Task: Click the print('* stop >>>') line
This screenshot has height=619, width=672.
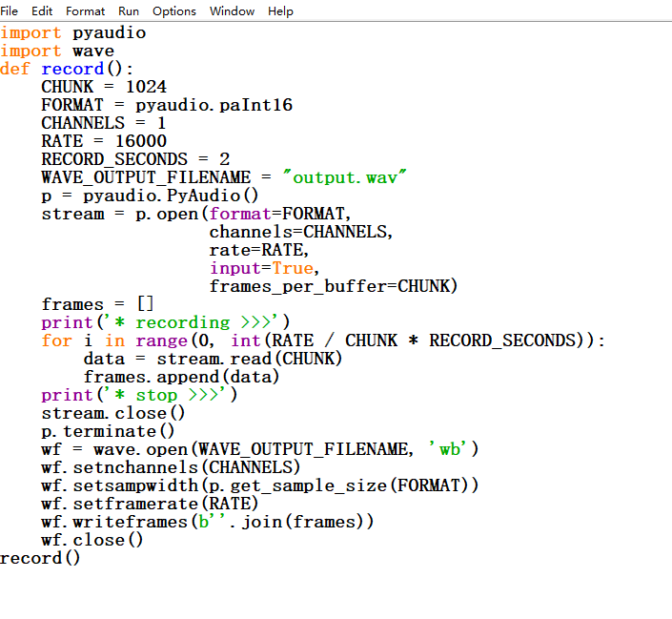Action: [139, 395]
